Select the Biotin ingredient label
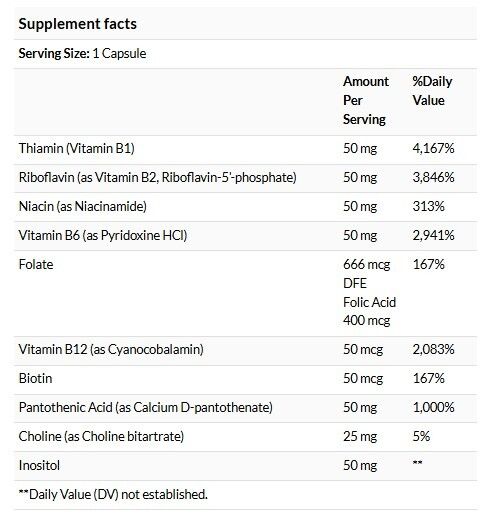The width and height of the screenshot is (493, 522). (x=36, y=378)
